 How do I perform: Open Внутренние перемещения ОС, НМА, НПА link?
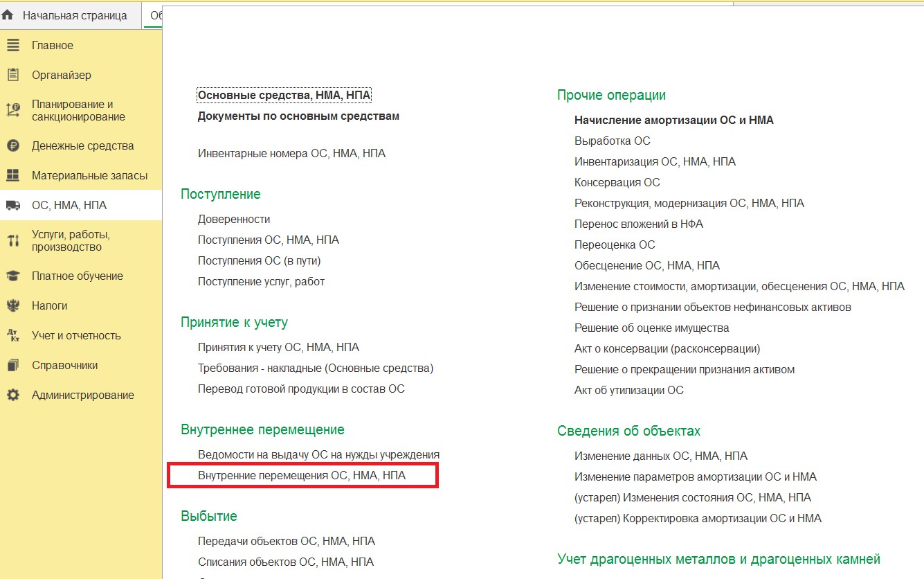pyautogui.click(x=302, y=476)
